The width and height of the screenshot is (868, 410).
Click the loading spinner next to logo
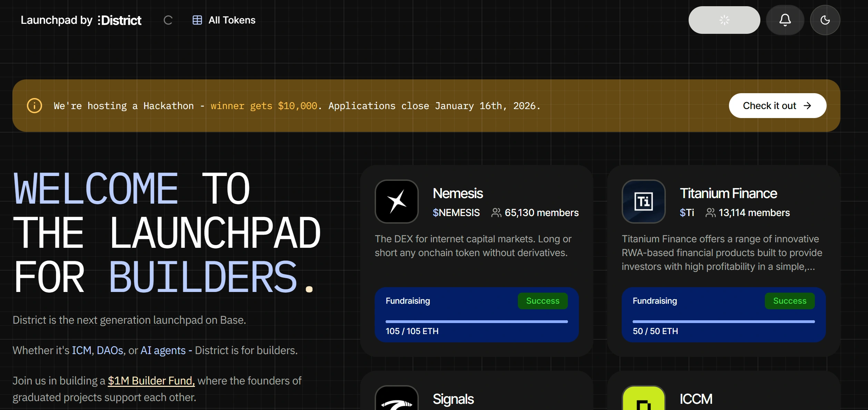pyautogui.click(x=168, y=20)
